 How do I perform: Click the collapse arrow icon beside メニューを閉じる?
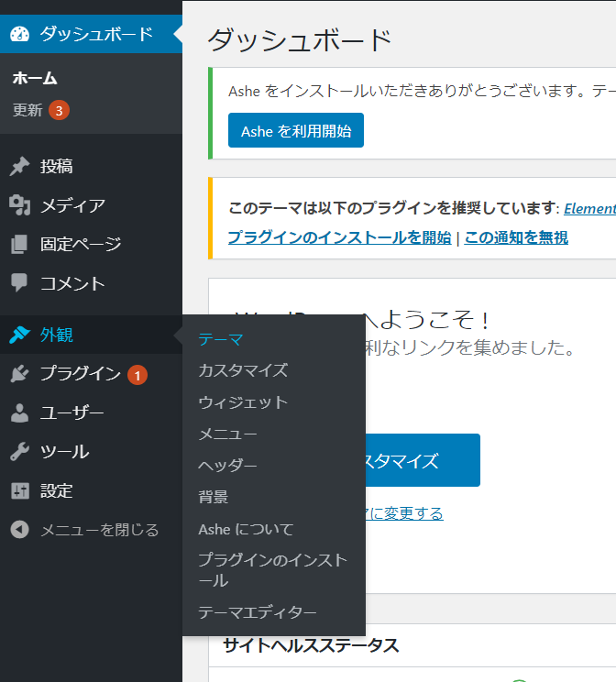(19, 529)
